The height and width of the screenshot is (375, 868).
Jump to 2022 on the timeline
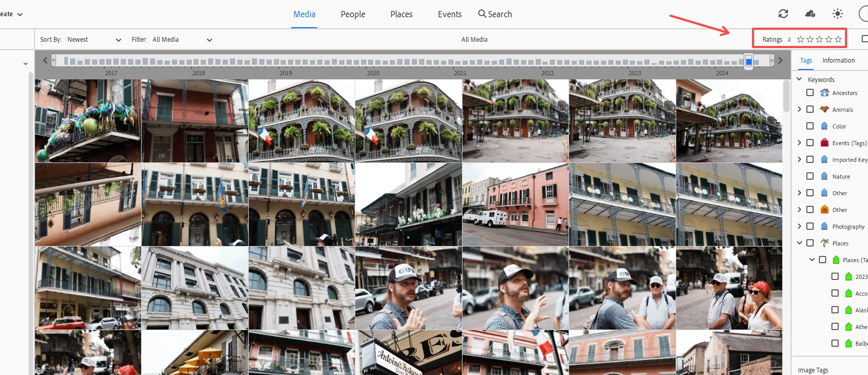click(547, 73)
